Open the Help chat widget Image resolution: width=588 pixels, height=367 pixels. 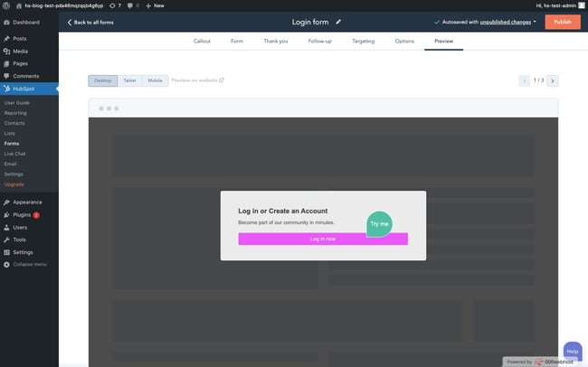[x=573, y=351]
